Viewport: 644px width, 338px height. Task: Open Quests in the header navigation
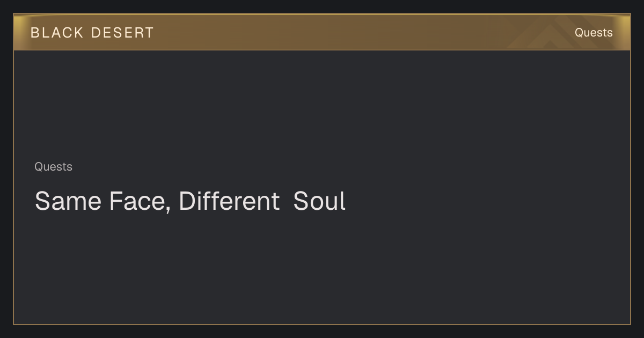coord(594,33)
